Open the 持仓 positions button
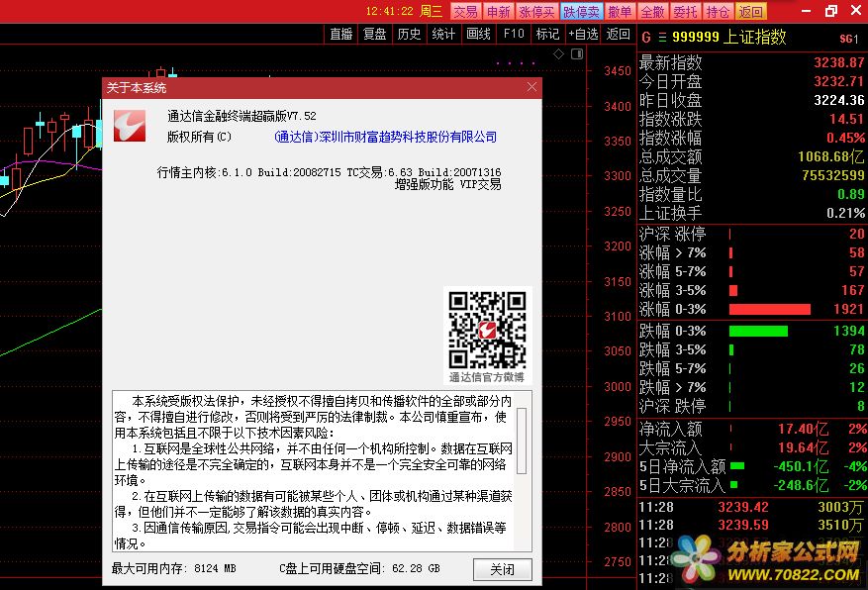Screen dimensions: 868x590 point(718,12)
